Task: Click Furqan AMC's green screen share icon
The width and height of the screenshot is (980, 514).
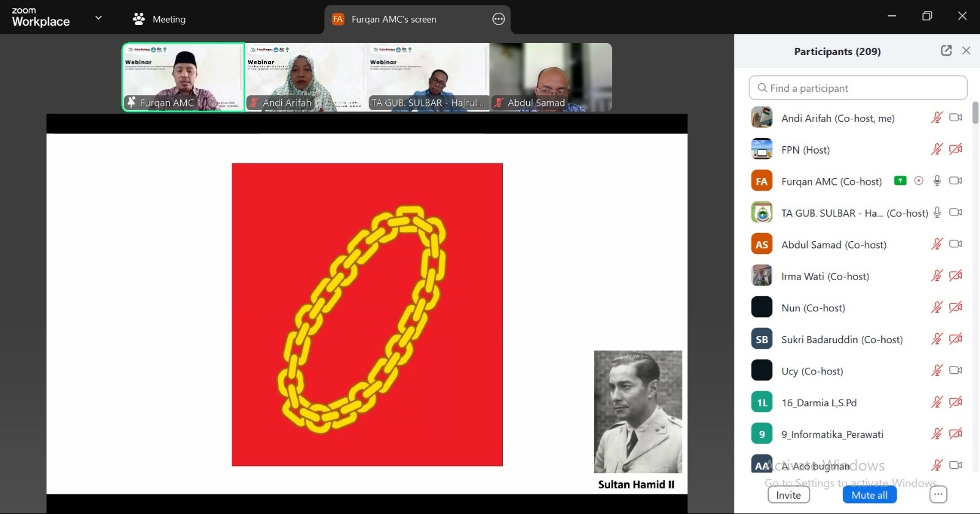Action: pyautogui.click(x=900, y=181)
